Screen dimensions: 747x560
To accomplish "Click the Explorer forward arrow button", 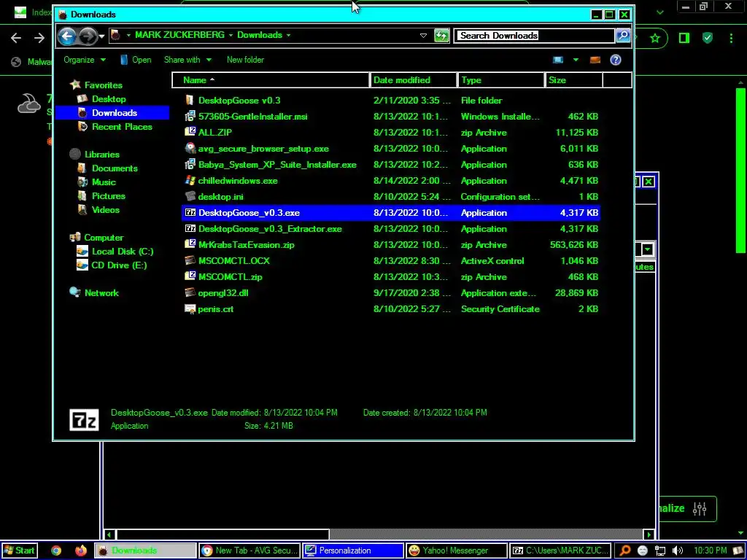I will click(x=88, y=36).
